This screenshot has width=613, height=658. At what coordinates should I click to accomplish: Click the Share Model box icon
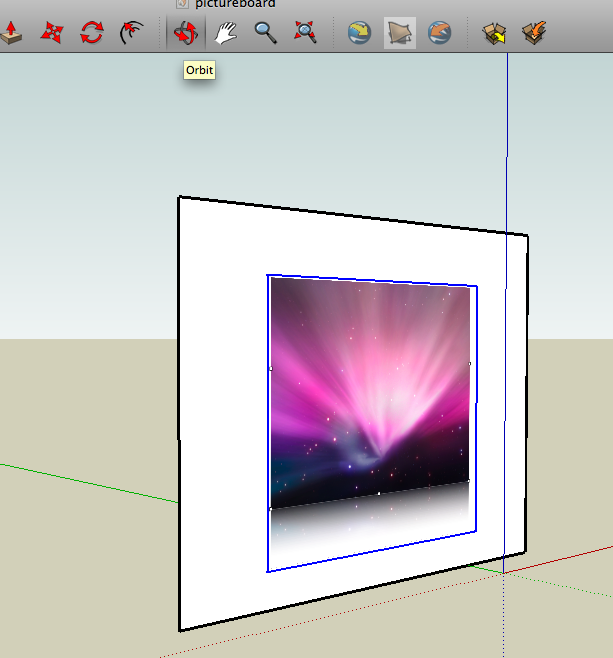534,33
